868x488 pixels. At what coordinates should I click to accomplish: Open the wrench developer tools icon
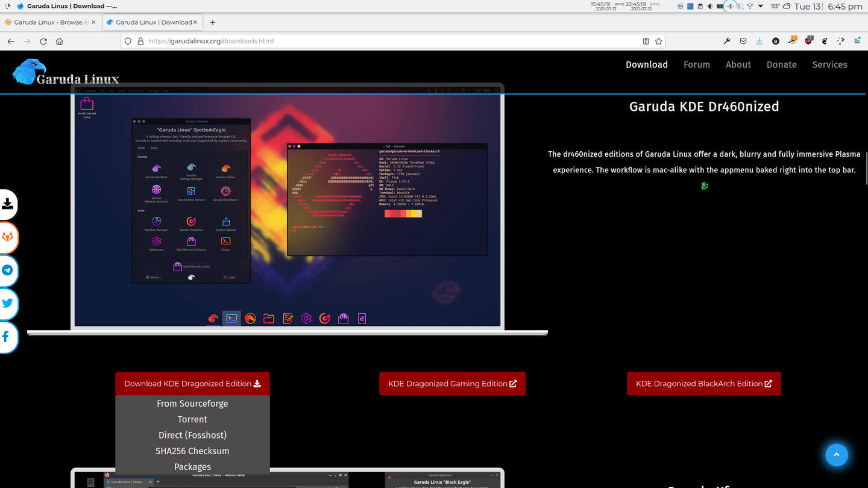(x=727, y=41)
